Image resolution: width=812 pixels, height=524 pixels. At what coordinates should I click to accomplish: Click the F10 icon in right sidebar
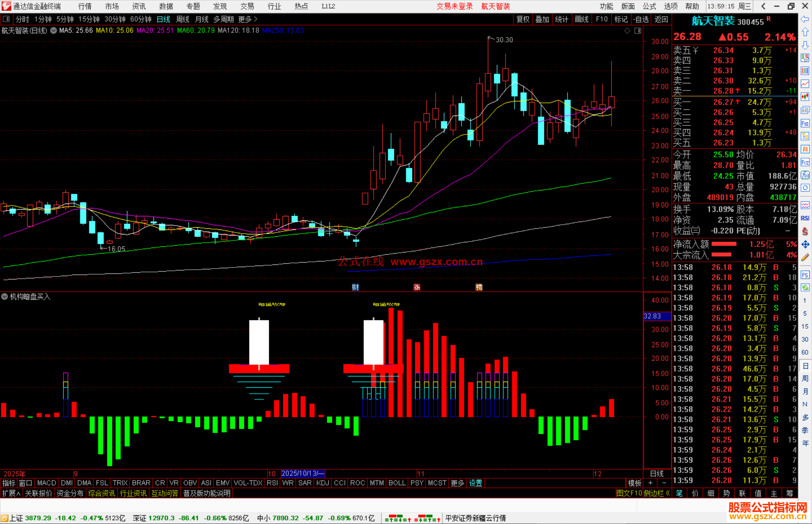pos(805,123)
